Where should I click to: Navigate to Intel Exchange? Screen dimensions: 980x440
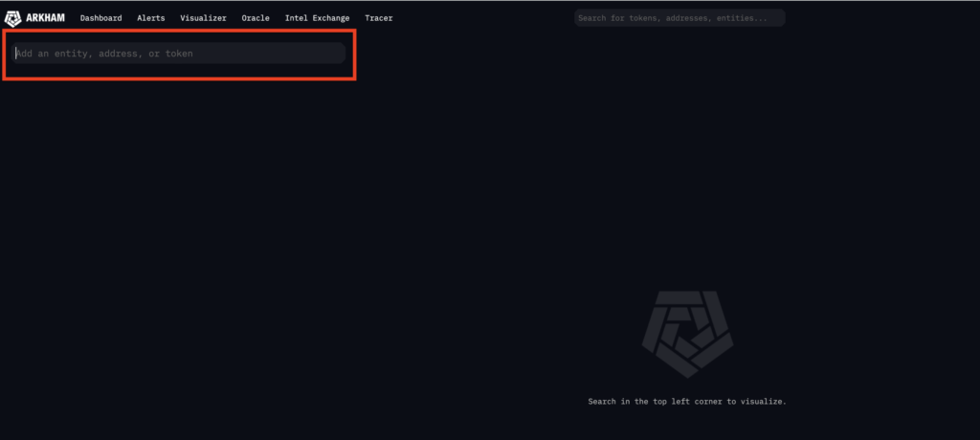(317, 18)
